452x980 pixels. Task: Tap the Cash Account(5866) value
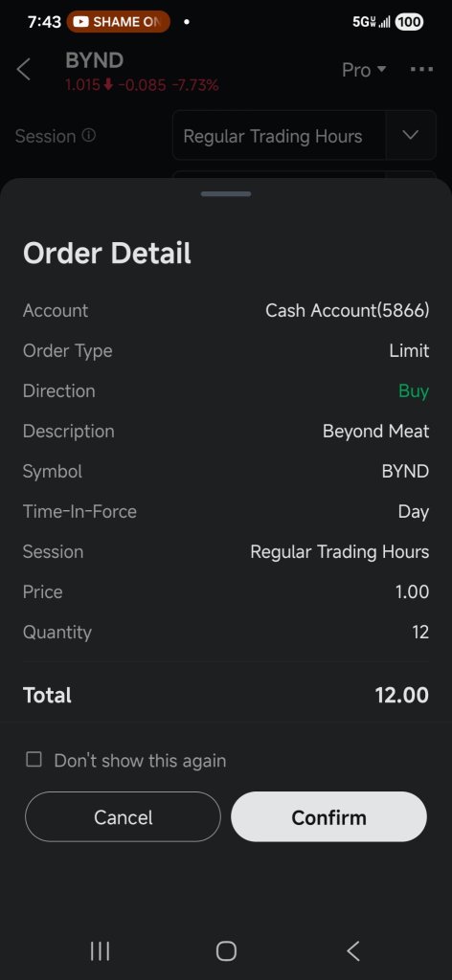point(347,311)
